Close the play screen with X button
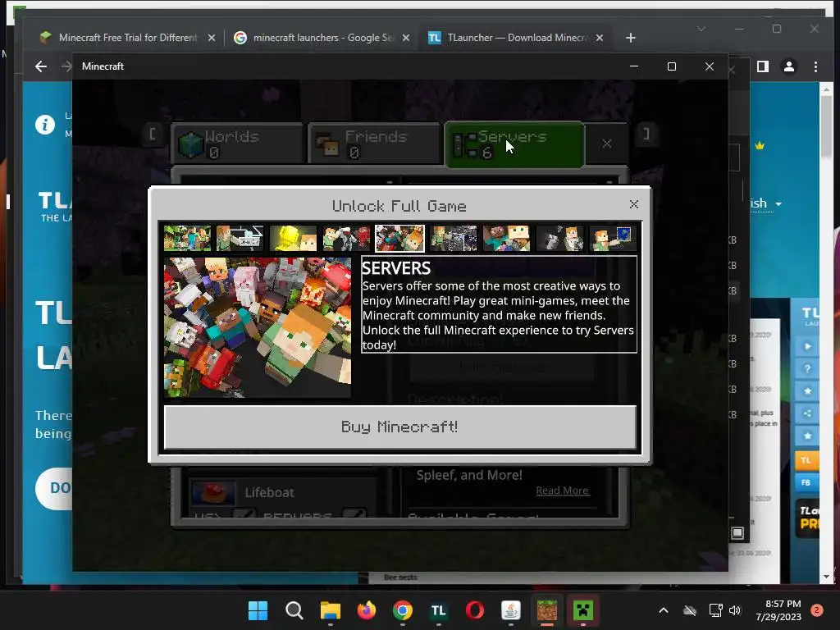840x630 pixels. point(606,144)
